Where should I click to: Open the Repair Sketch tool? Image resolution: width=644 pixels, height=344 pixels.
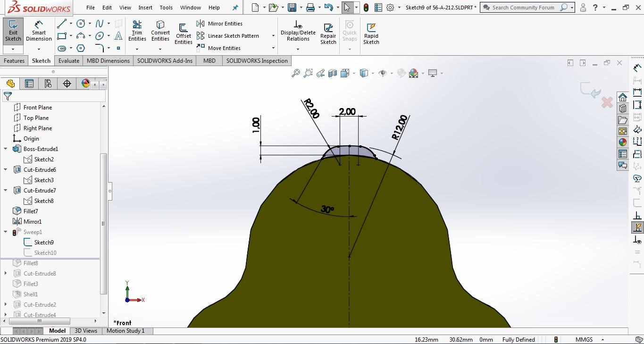point(328,34)
